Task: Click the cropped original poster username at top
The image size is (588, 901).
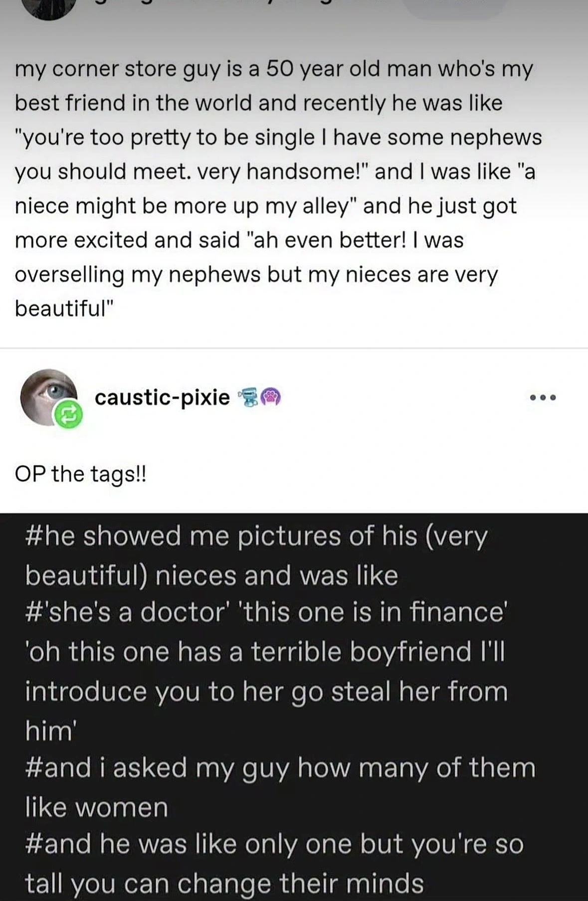Action: [249, 5]
